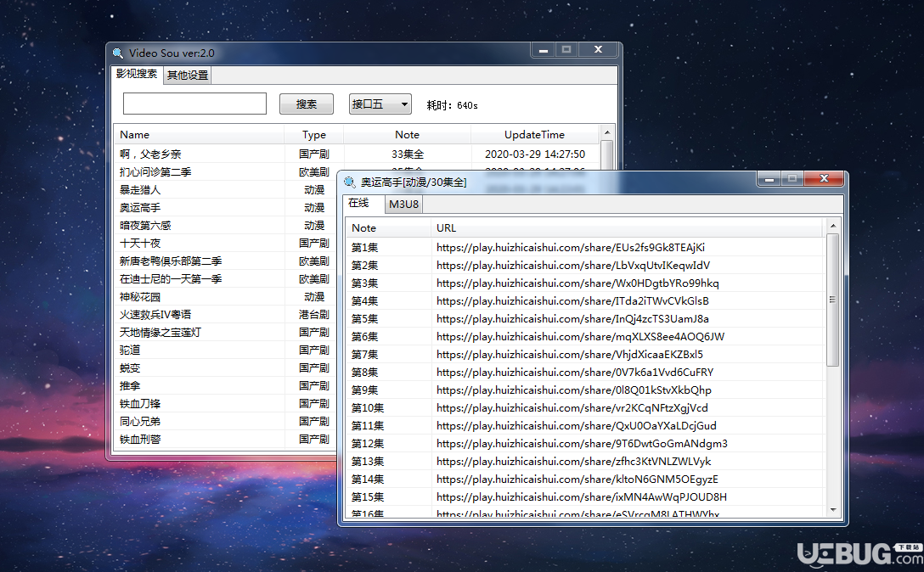Click the 第15集 episode URL
This screenshot has height=572, width=924.
[x=582, y=496]
